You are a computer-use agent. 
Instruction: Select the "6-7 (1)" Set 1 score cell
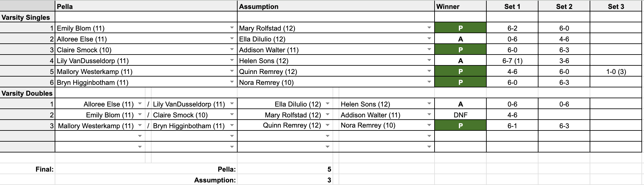(x=512, y=61)
